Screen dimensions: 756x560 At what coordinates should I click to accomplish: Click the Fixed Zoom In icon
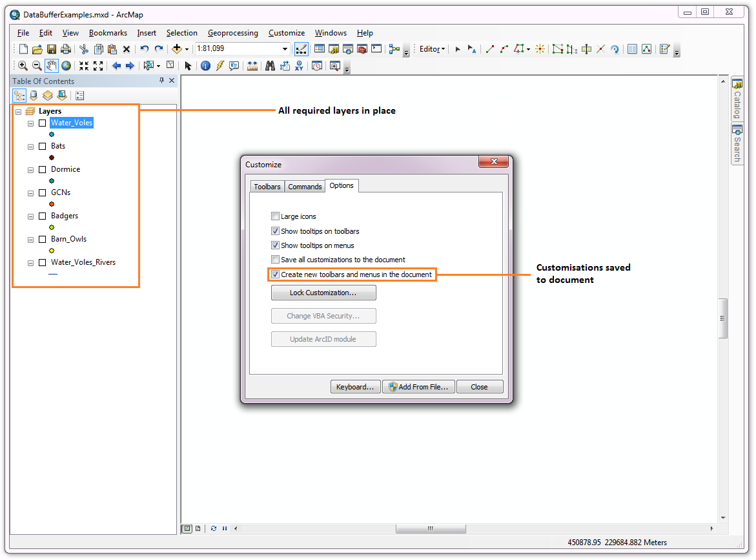tap(84, 66)
